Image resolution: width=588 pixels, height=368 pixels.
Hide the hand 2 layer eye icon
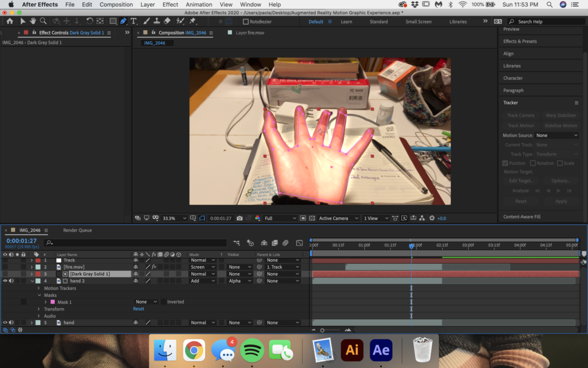(5, 281)
